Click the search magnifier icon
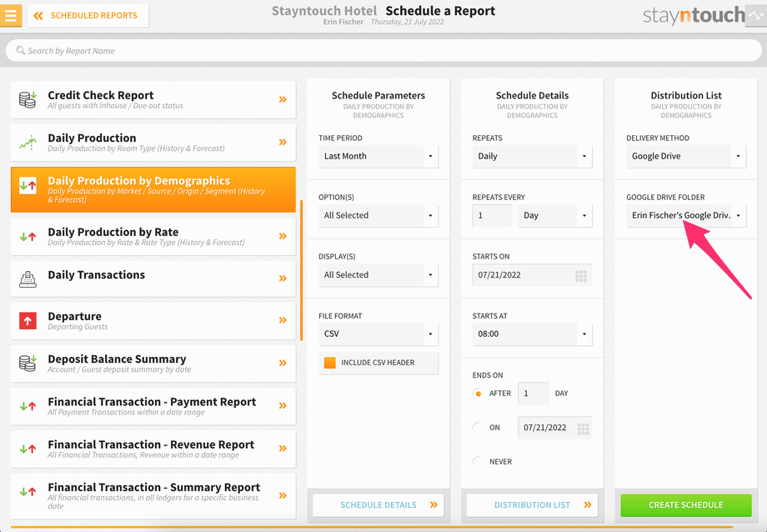The width and height of the screenshot is (767, 532). click(21, 50)
